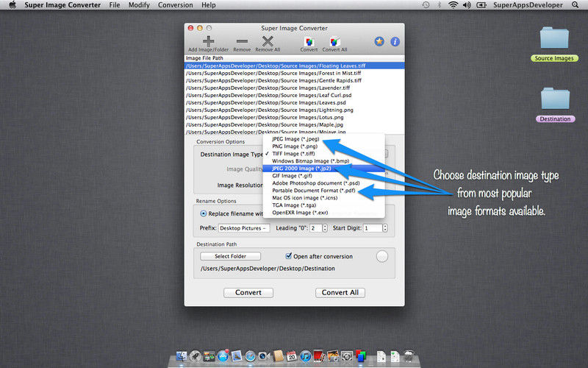Click the Wi-Fi status menu icon
The image size is (588, 368).
click(x=453, y=5)
